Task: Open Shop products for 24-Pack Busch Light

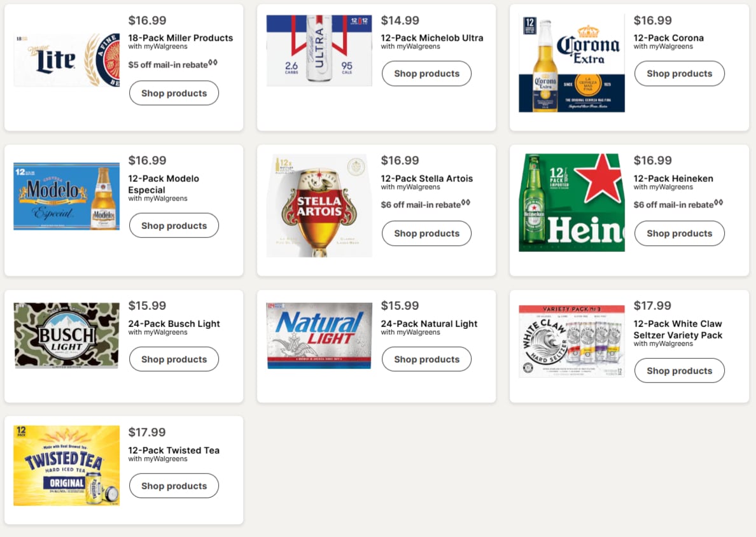Action: (174, 359)
